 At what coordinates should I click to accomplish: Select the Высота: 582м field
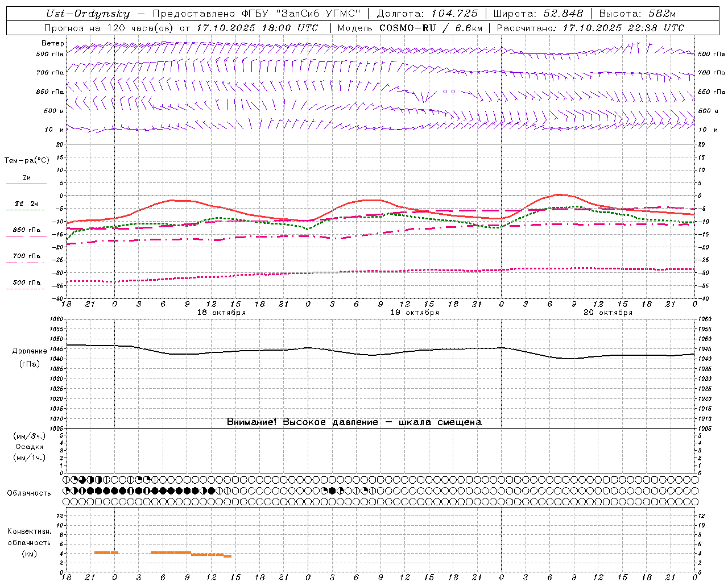point(638,14)
